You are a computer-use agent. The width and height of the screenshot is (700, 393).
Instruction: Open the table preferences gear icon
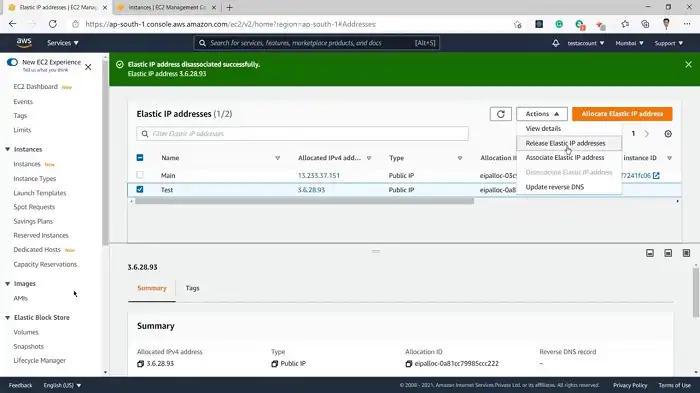tap(668, 134)
